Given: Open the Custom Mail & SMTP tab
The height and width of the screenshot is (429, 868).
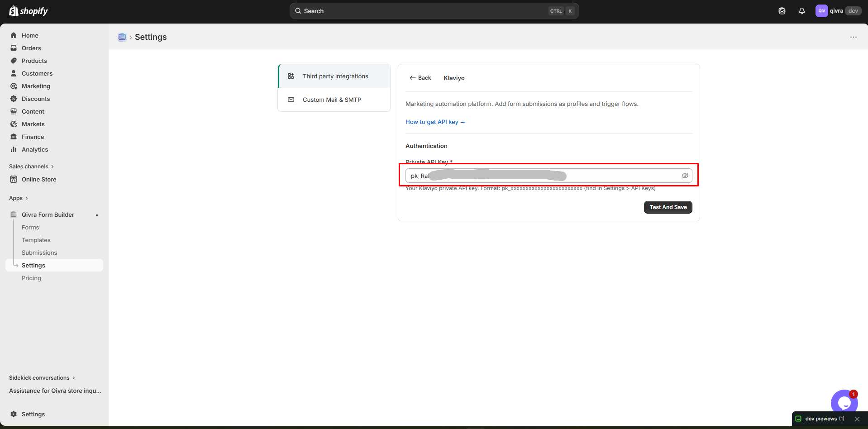Looking at the screenshot, I should (334, 100).
